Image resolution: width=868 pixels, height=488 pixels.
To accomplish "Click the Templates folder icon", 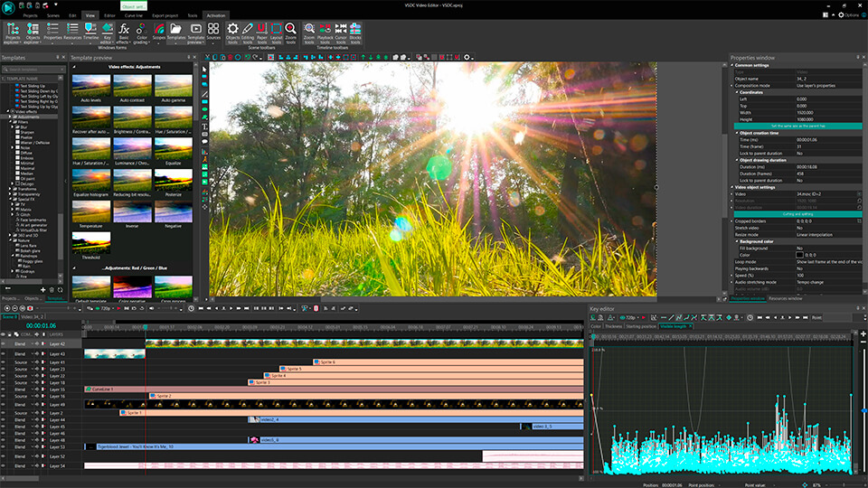I will tap(176, 33).
